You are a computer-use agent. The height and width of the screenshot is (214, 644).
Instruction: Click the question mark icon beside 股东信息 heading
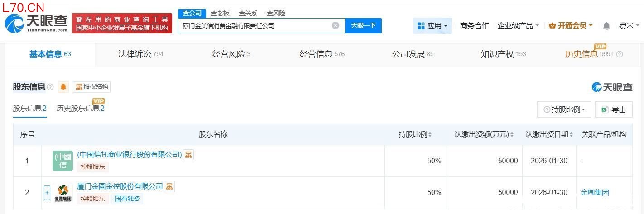(50, 87)
